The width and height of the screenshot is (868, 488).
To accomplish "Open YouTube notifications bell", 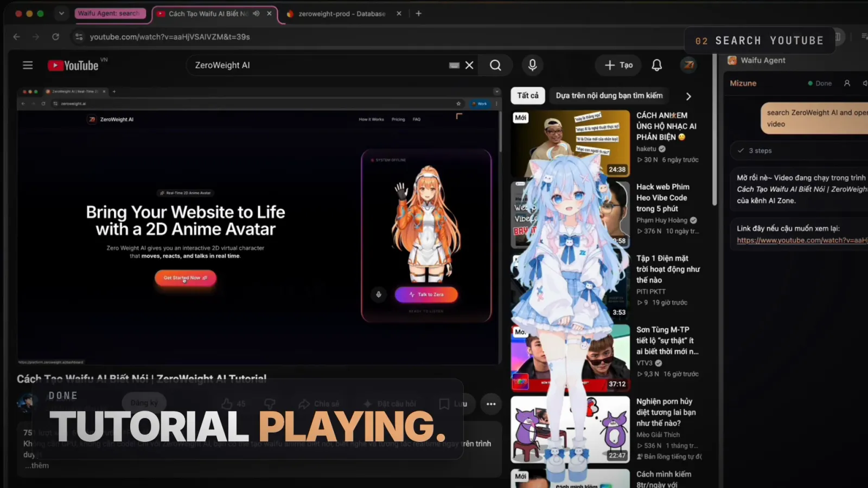I will pyautogui.click(x=656, y=65).
